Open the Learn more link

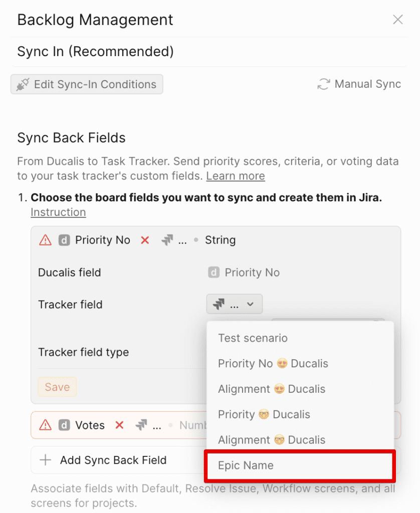pos(235,176)
